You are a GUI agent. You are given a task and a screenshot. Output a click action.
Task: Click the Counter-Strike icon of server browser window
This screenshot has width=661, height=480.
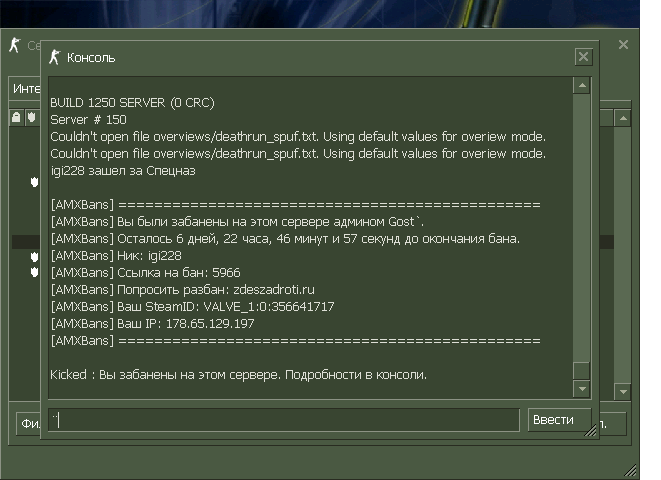[x=15, y=45]
